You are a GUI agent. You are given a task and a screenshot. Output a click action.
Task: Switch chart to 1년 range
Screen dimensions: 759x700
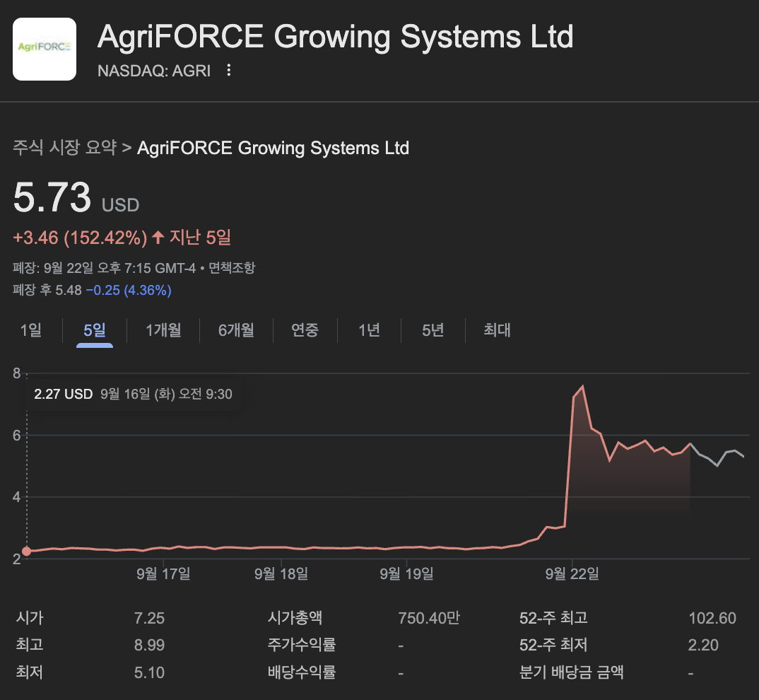[369, 330]
